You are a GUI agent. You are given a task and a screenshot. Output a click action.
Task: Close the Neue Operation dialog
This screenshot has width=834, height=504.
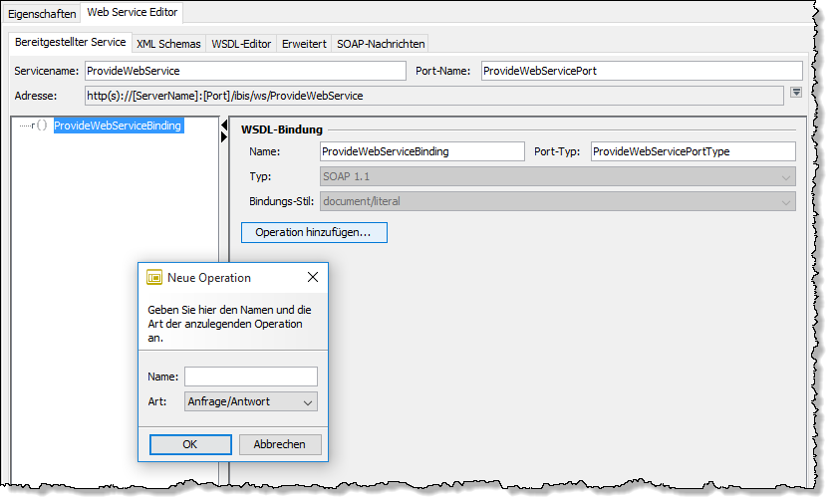[x=312, y=278]
